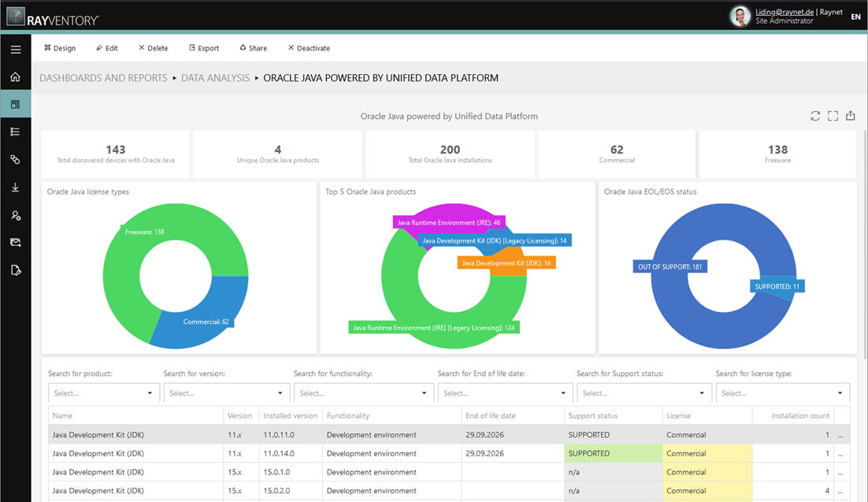Expand the dashboard to fullscreen
Viewport: 868px width, 502px height.
[833, 117]
